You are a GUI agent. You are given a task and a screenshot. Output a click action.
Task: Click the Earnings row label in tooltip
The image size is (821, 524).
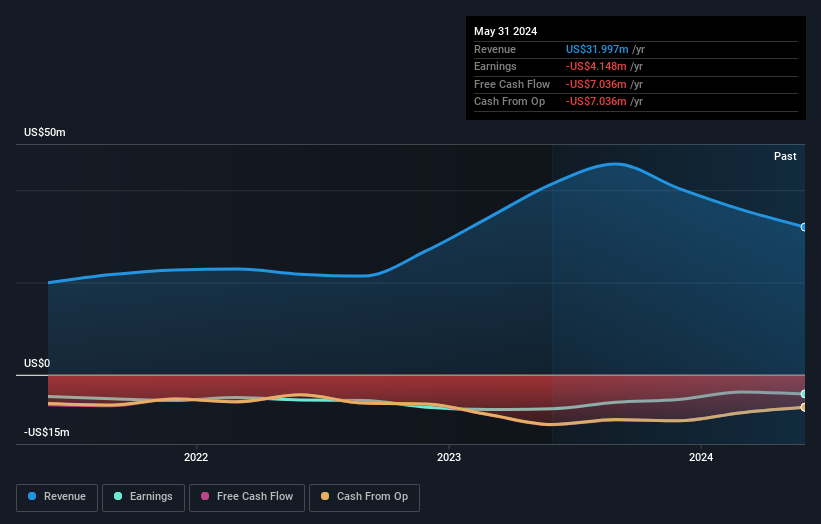coord(495,66)
